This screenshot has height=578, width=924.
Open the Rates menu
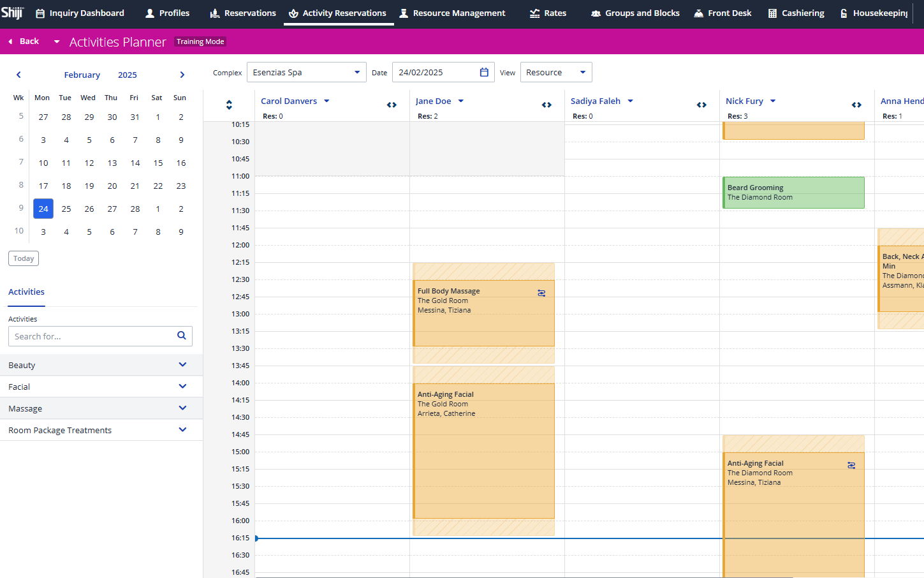548,13
